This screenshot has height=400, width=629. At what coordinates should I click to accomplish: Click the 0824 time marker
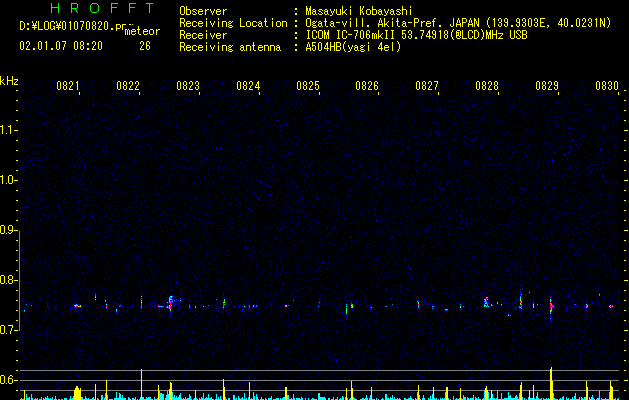coord(248,86)
